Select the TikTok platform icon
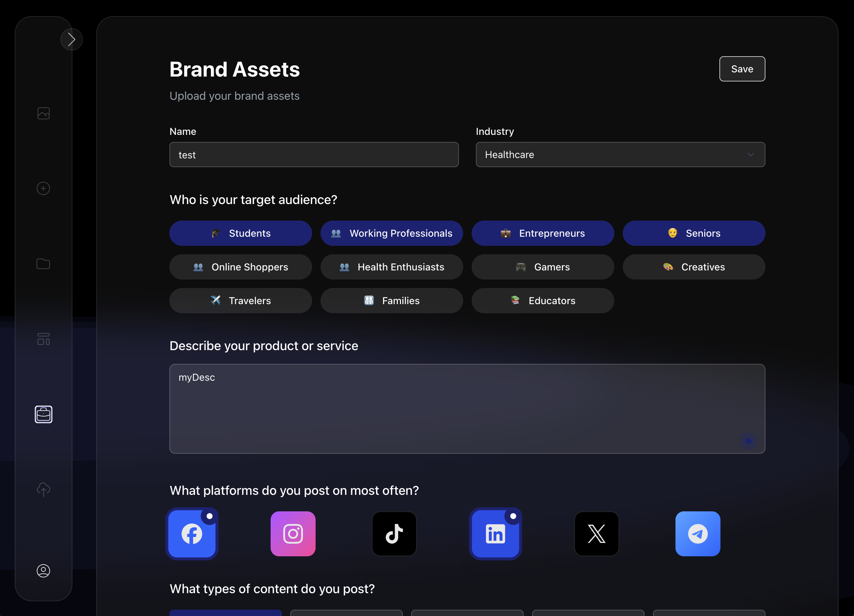854x616 pixels. click(x=394, y=533)
